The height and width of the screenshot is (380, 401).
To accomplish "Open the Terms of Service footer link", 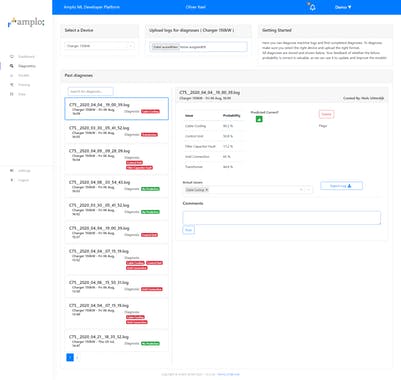I will click(x=229, y=374).
